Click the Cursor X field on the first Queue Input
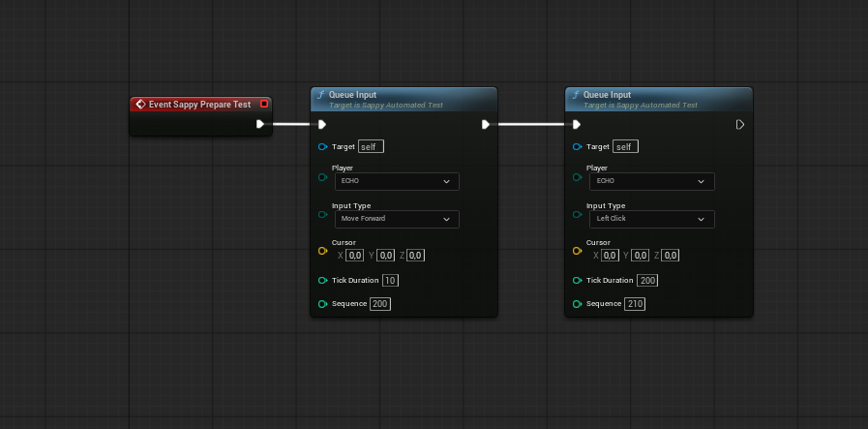The image size is (868, 429). tap(355, 256)
